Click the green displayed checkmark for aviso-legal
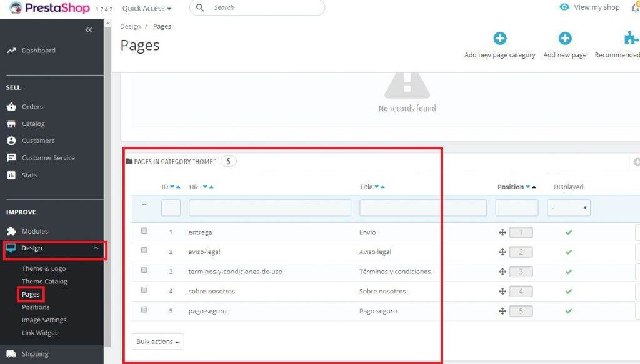The image size is (640, 364). click(568, 252)
